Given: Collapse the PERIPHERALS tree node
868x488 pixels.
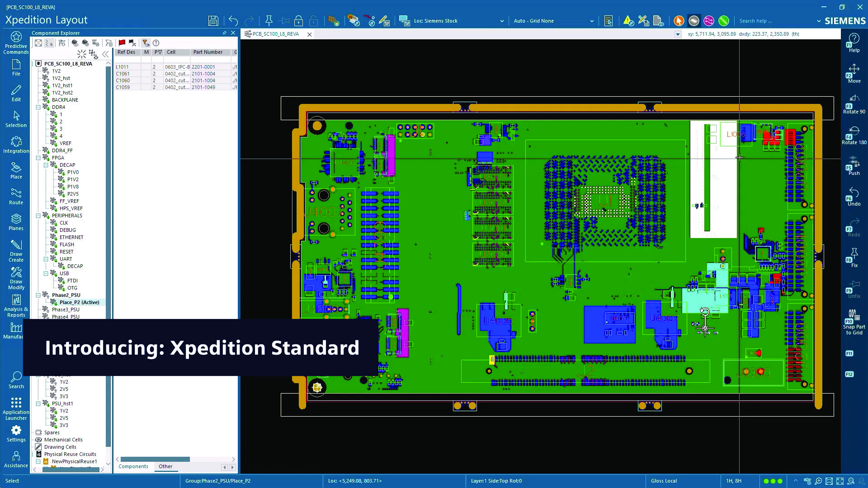Looking at the screenshot, I should (x=38, y=216).
